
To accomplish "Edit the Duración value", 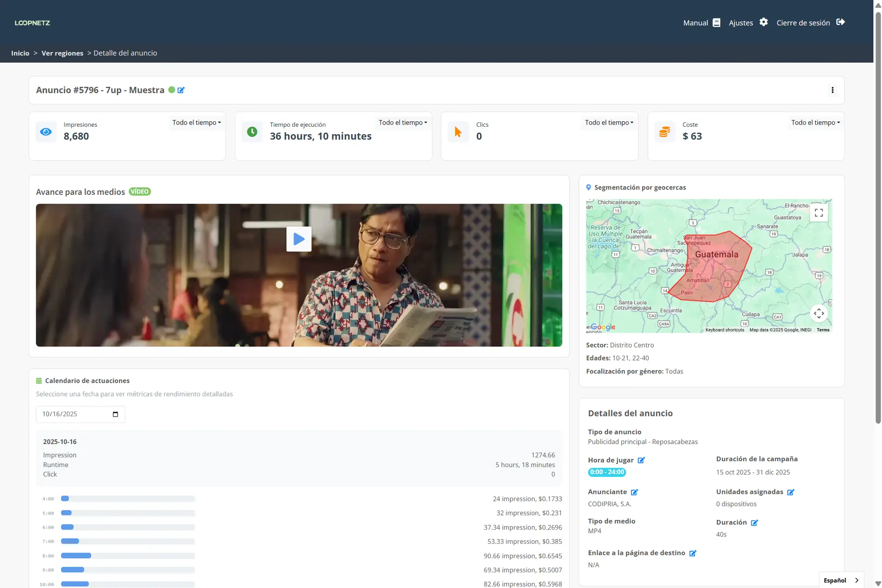I will pyautogui.click(x=754, y=523).
